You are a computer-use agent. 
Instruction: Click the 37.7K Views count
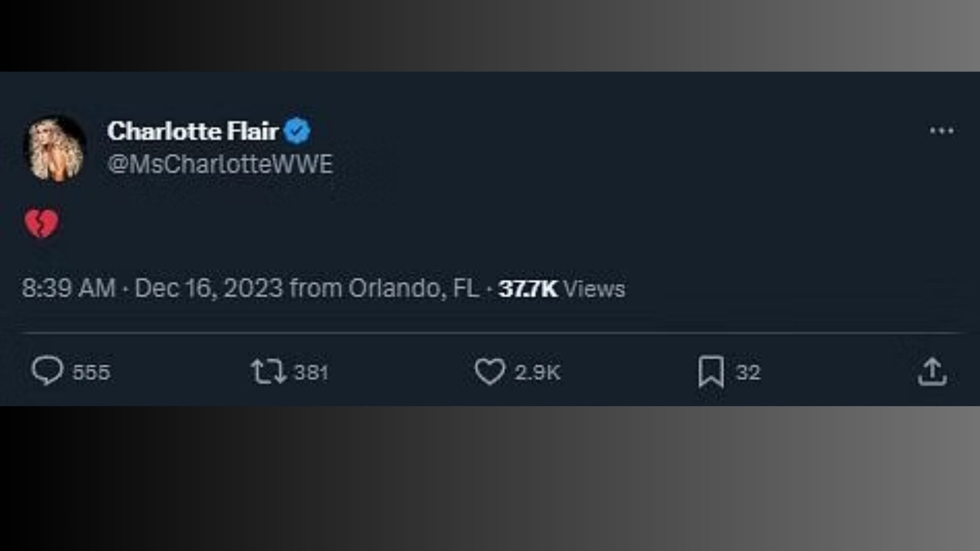(x=528, y=289)
